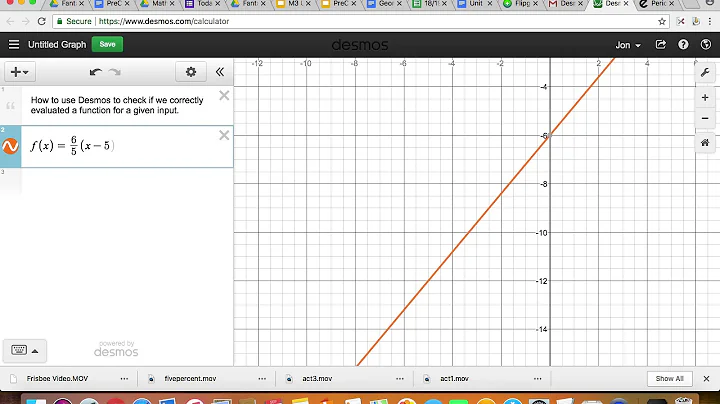The height and width of the screenshot is (404, 720).
Task: Click the empty third expression row
Action: point(117,181)
